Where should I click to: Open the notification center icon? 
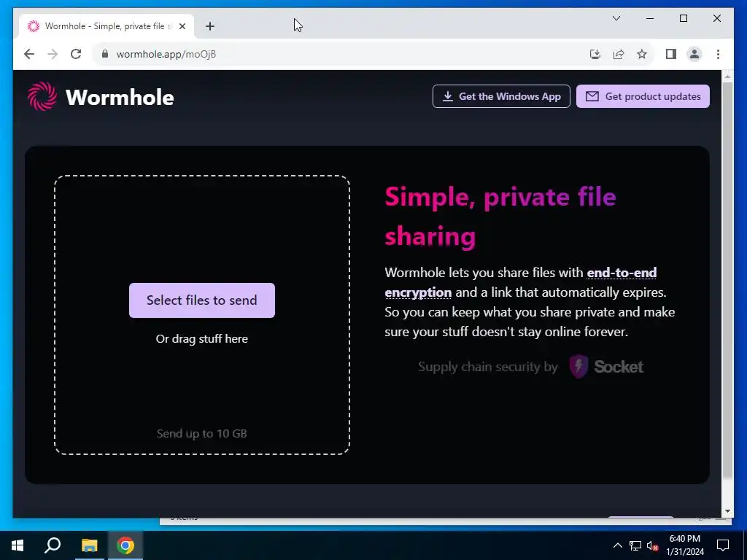point(723,545)
